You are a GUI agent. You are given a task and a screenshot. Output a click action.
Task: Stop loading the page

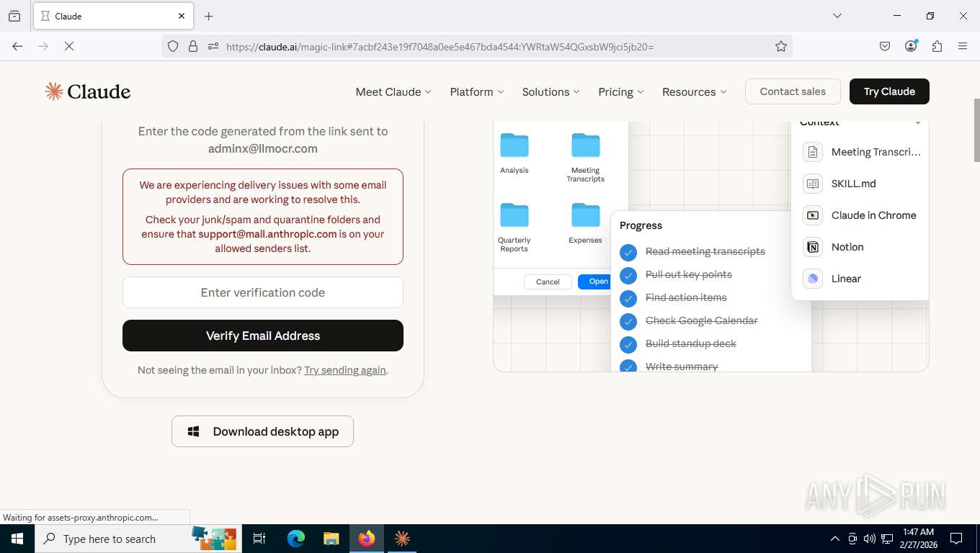pyautogui.click(x=68, y=46)
